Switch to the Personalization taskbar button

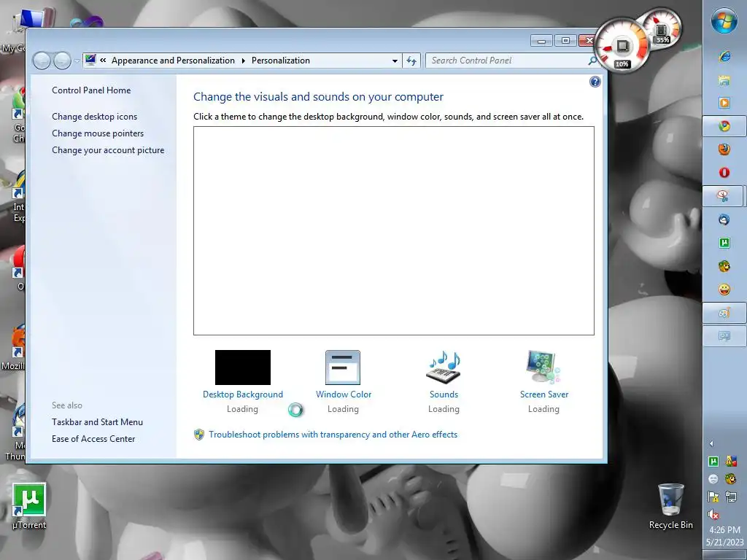point(724,336)
